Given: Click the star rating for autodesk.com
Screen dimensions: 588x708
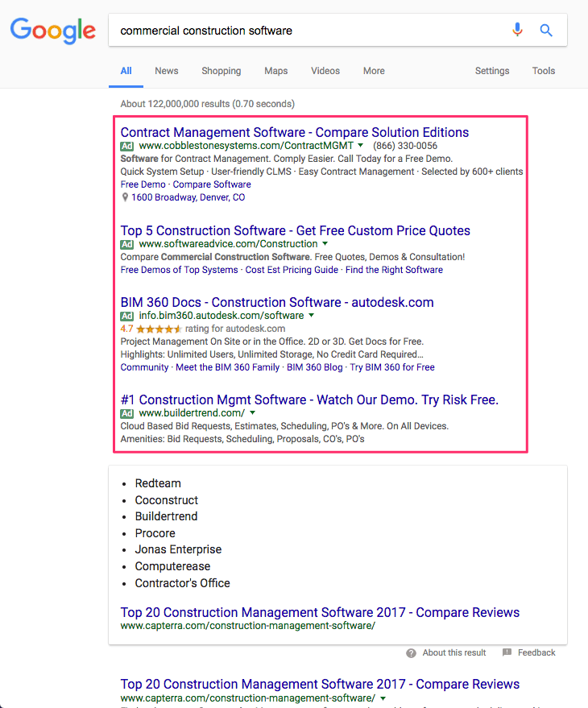Looking at the screenshot, I should pos(159,329).
